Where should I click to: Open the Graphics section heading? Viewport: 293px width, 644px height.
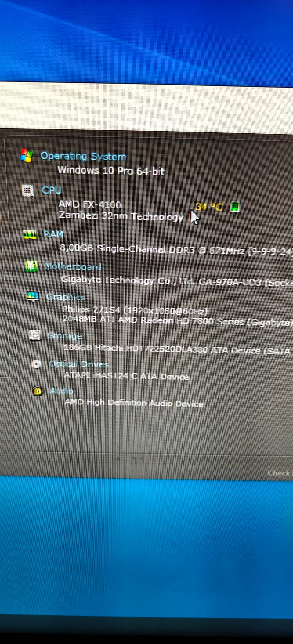click(65, 297)
